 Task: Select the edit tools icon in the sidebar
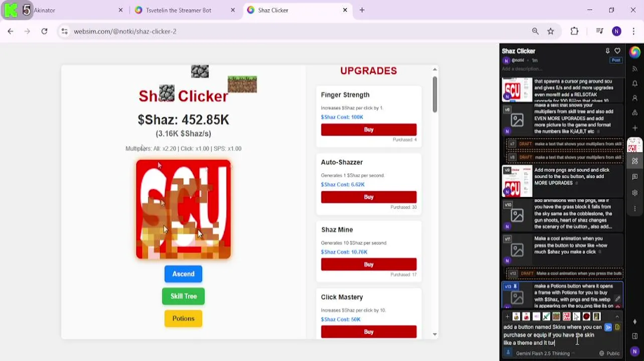635,161
